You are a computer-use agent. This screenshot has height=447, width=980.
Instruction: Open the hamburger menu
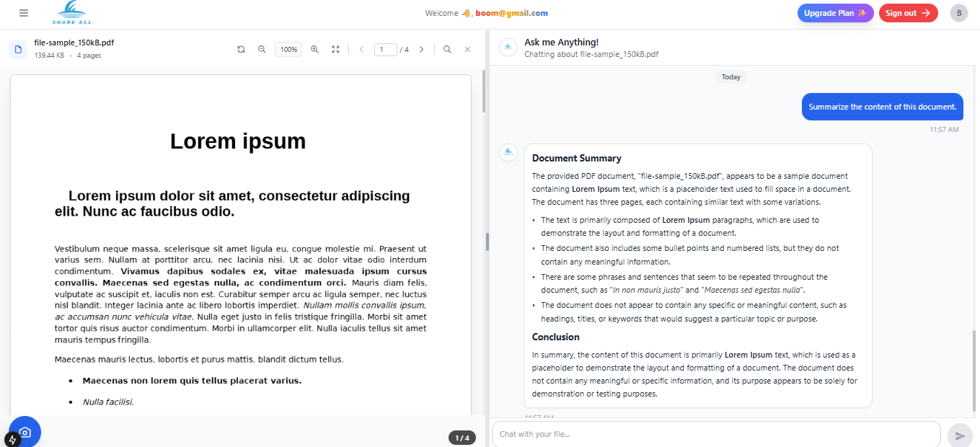(24, 13)
